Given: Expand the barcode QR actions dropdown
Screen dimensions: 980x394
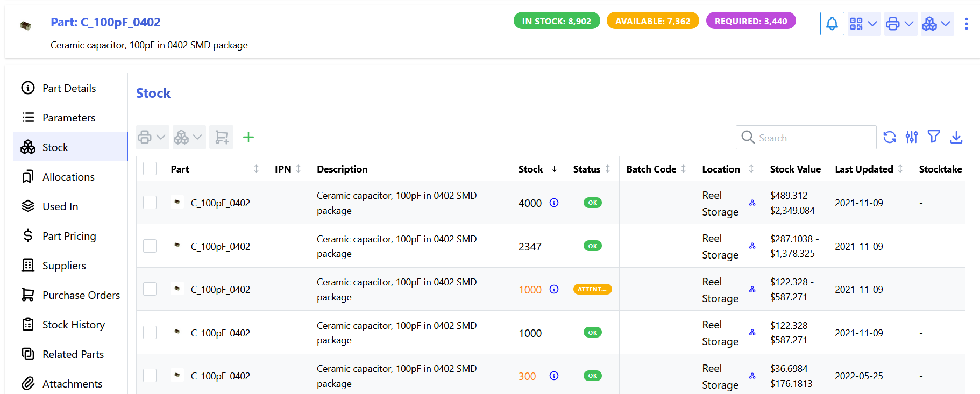Looking at the screenshot, I should click(x=864, y=24).
